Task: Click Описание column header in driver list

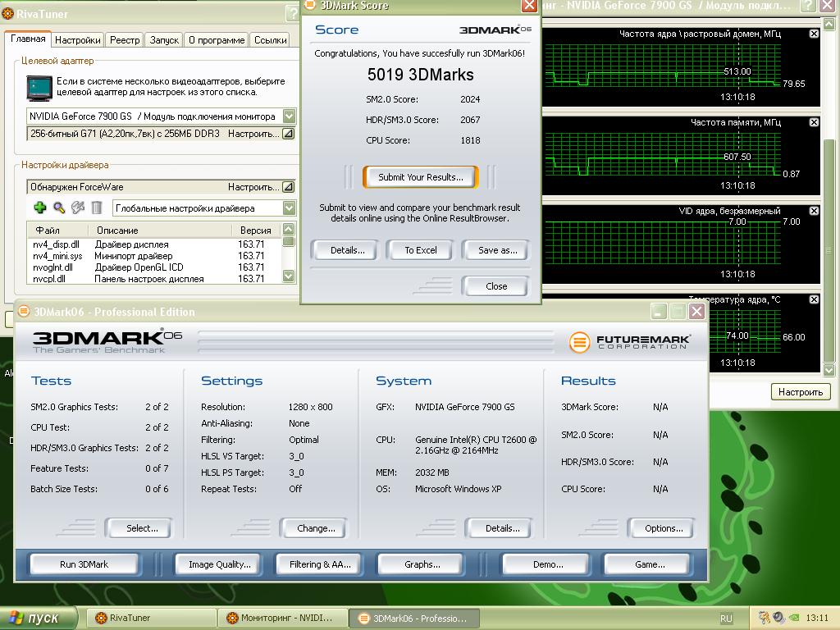Action: tap(160, 231)
